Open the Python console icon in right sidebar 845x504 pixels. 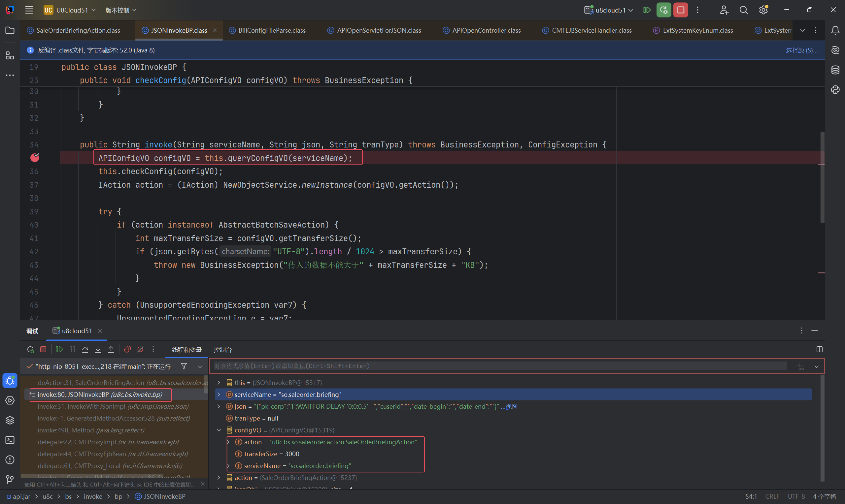tap(835, 90)
